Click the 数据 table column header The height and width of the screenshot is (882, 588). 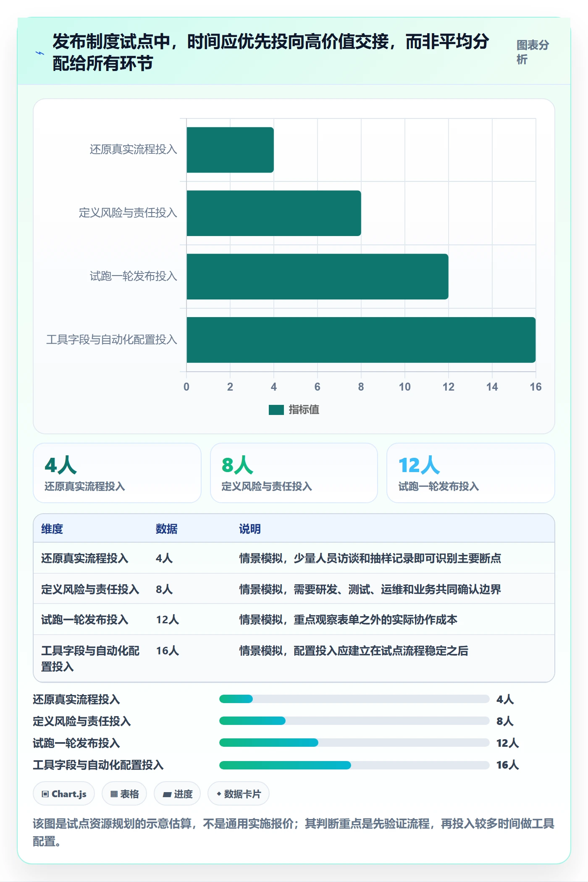point(167,529)
